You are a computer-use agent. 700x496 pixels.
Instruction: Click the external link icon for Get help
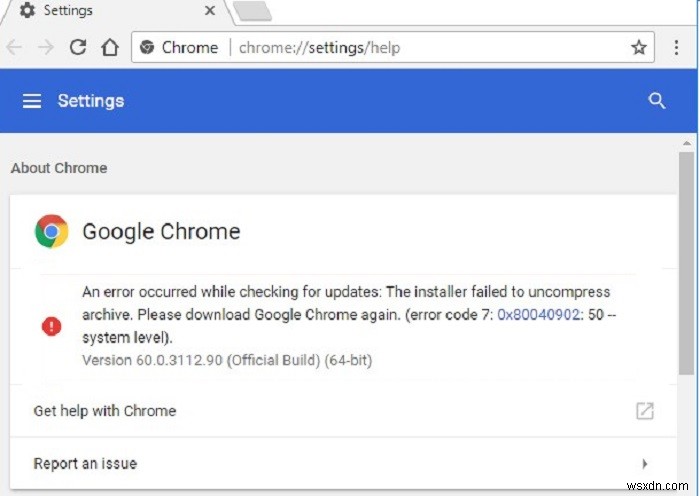(x=645, y=411)
